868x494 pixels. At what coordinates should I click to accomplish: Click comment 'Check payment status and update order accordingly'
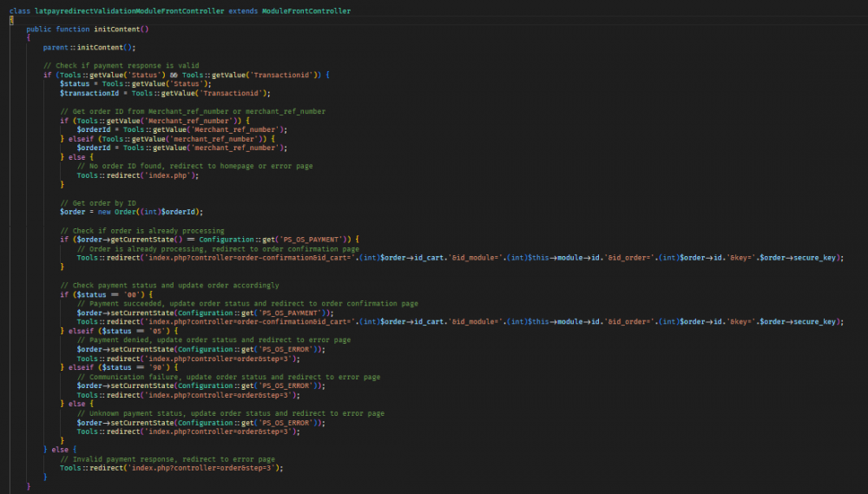(x=169, y=286)
